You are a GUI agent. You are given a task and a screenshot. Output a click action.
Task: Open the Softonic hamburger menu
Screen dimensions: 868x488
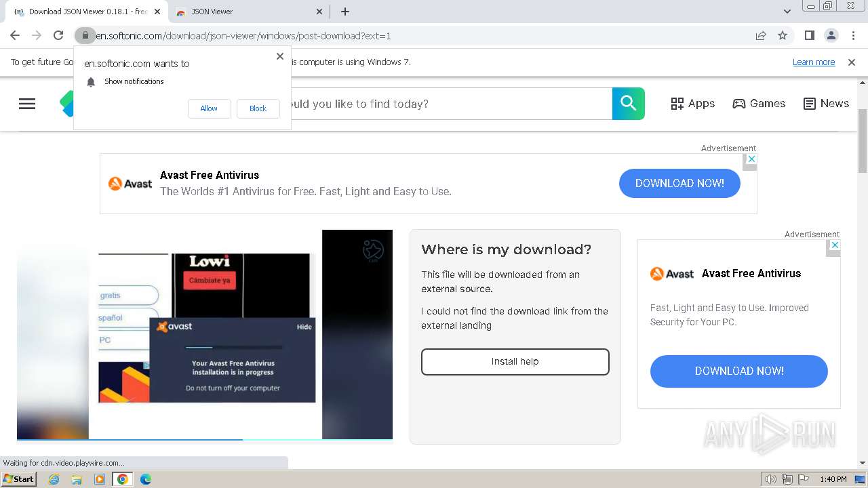click(27, 104)
